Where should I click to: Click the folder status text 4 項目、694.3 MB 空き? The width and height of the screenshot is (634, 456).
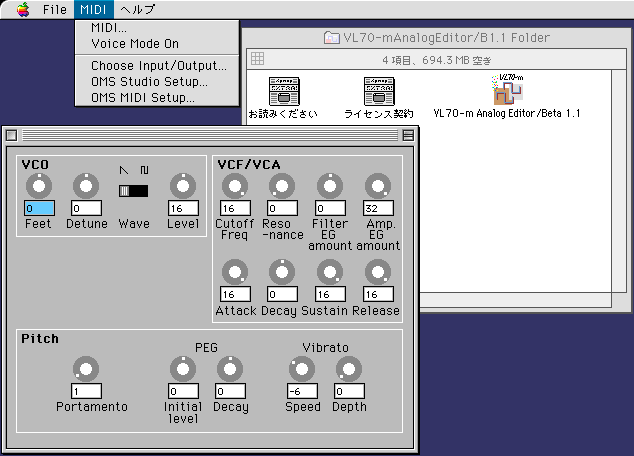tap(437, 60)
